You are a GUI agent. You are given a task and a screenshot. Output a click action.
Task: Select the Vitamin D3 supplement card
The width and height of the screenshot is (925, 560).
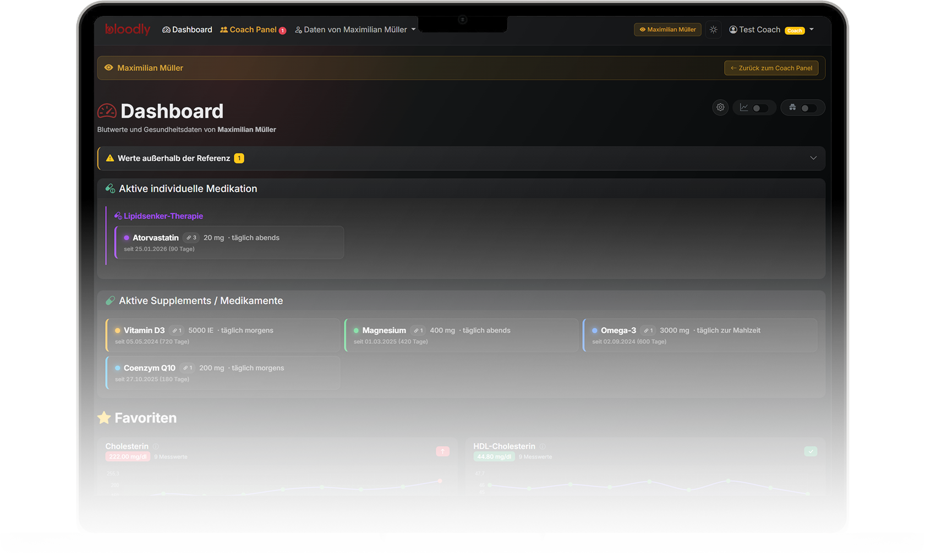223,336
